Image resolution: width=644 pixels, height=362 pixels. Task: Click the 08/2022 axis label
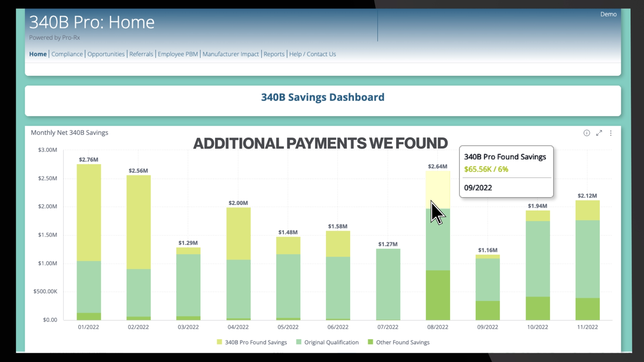pos(437,327)
